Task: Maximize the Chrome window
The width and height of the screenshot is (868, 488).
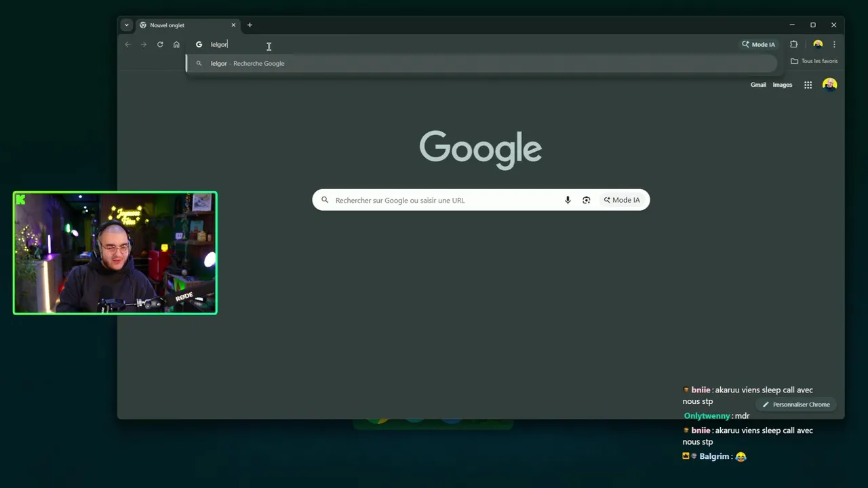Action: [812, 25]
